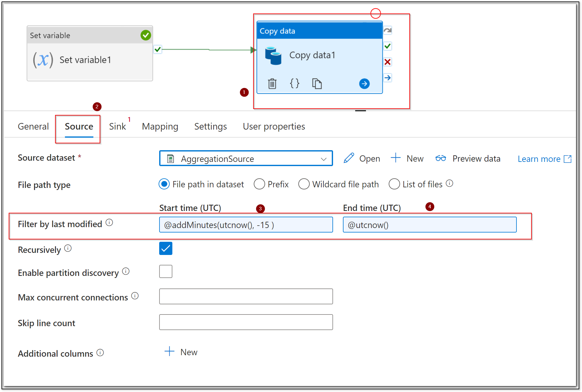
Task: Click the navigate arrow icon on Copy data1
Action: pyautogui.click(x=364, y=83)
